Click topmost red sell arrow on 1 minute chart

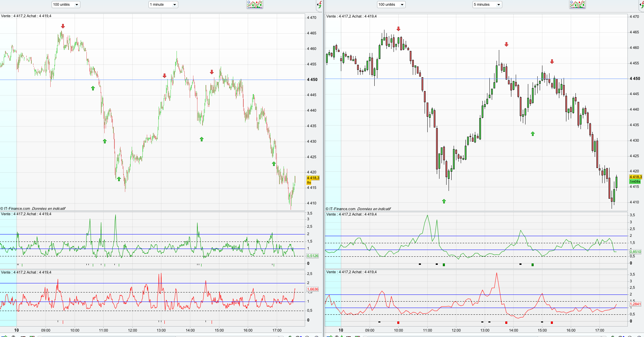[63, 26]
